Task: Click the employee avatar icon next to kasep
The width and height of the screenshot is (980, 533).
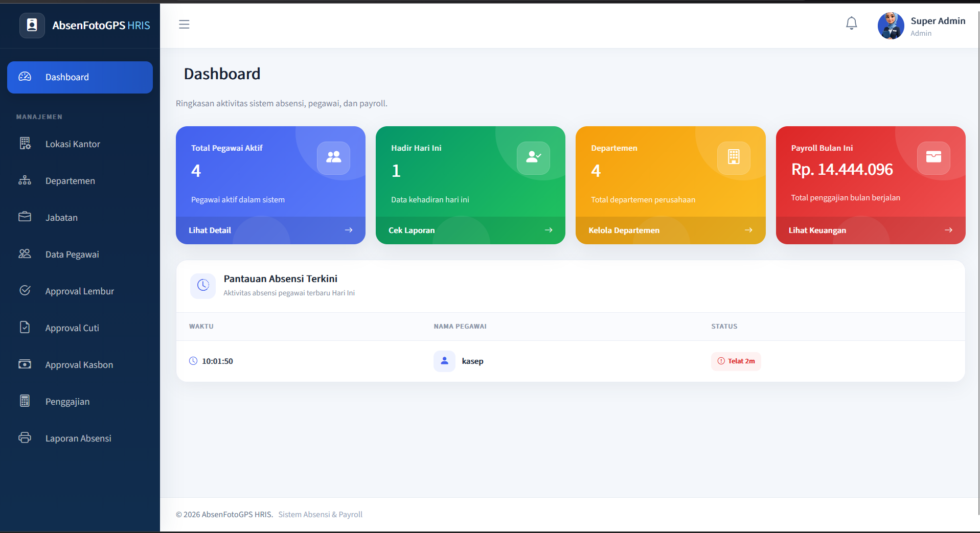Action: [444, 361]
